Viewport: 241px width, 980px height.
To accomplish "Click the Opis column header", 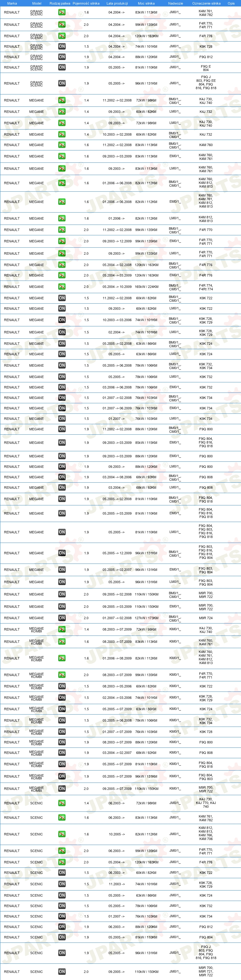I will click(231, 3).
